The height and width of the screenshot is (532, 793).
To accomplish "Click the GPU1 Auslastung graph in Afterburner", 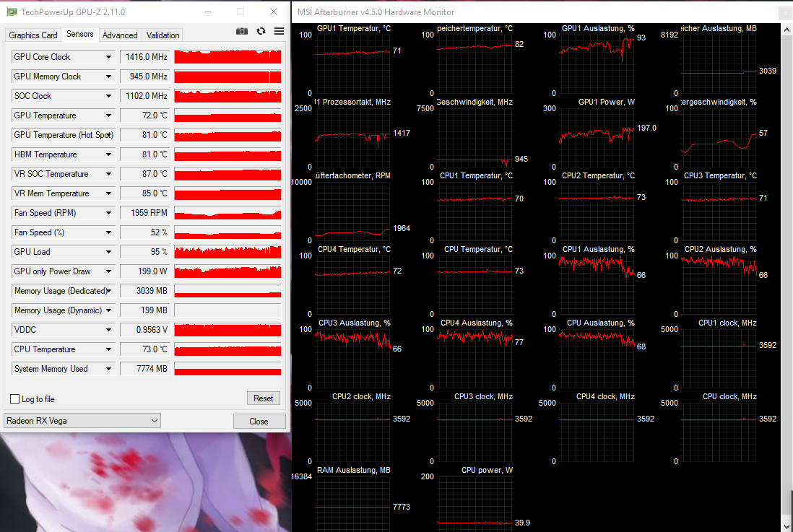I will tap(597, 64).
